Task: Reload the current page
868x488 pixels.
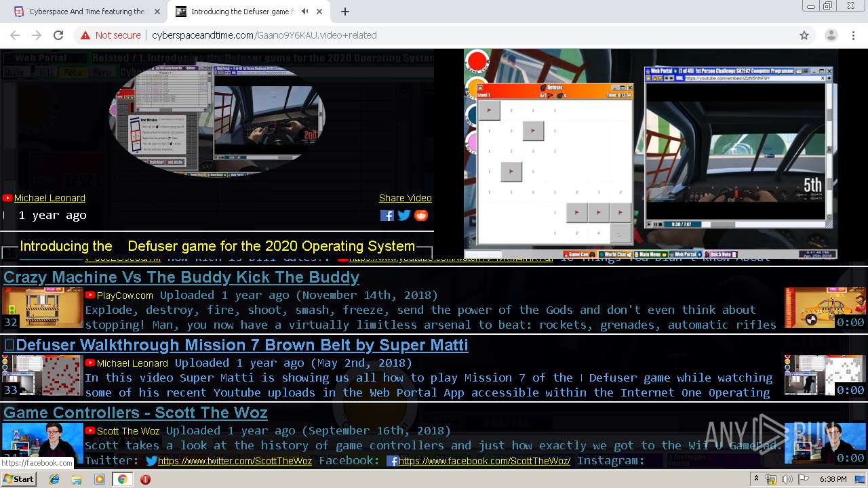Action: point(58,35)
